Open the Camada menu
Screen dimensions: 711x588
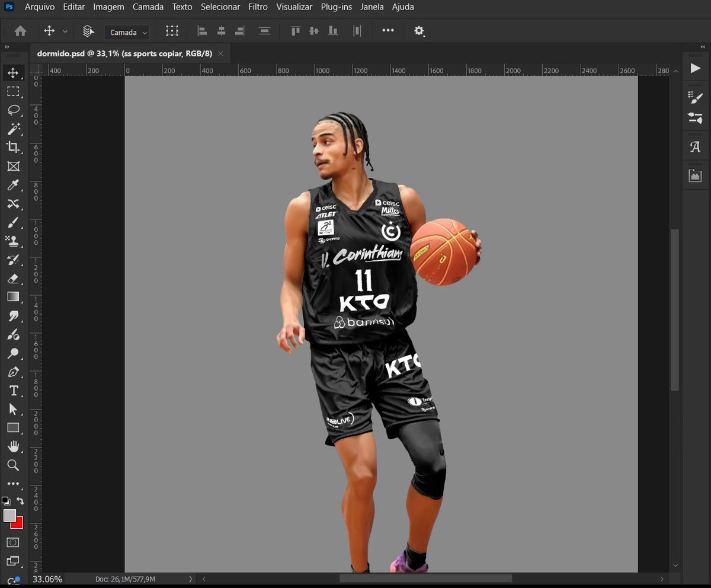(x=148, y=7)
